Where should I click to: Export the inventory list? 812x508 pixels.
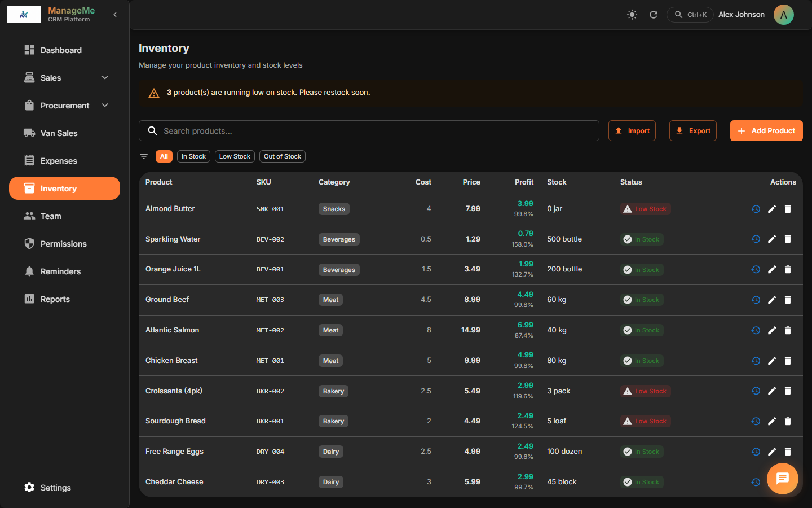[693, 130]
